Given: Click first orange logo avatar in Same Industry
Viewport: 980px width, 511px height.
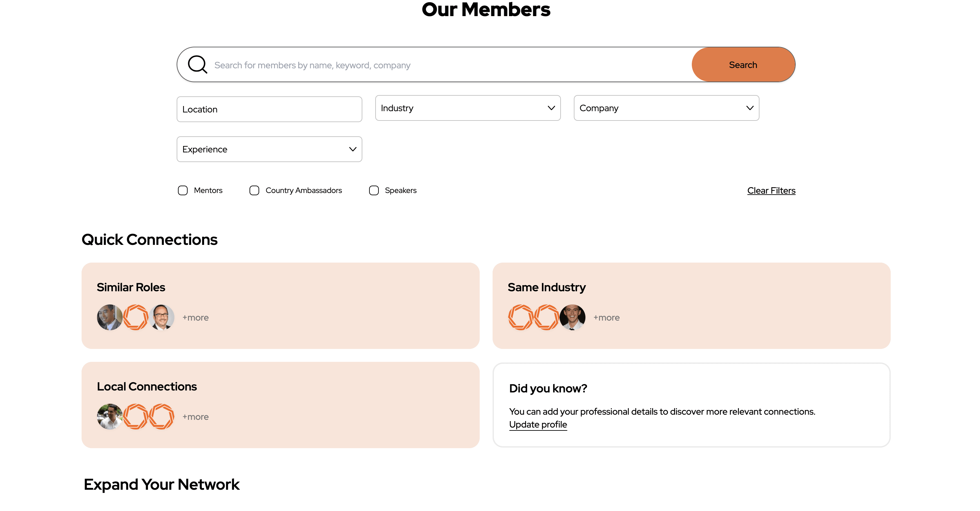Looking at the screenshot, I should point(521,317).
